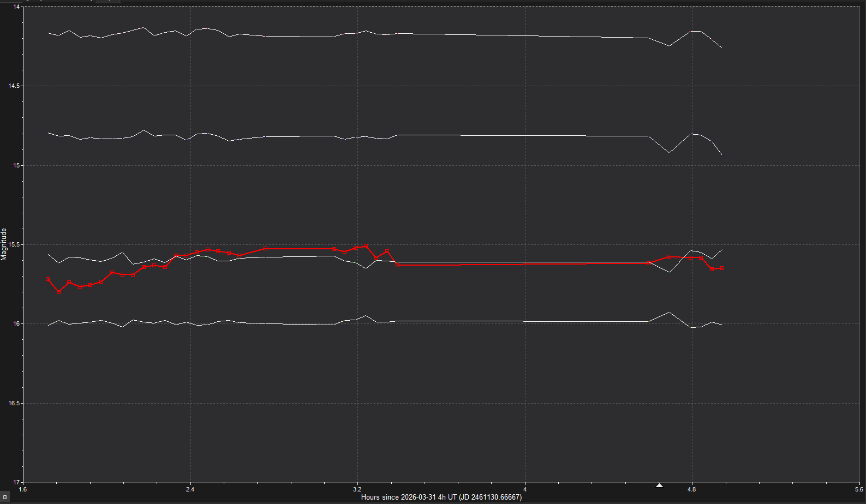Click the 16.5 tick label on magnitude axis
Image resolution: width=866 pixels, height=504 pixels.
[x=14, y=404]
